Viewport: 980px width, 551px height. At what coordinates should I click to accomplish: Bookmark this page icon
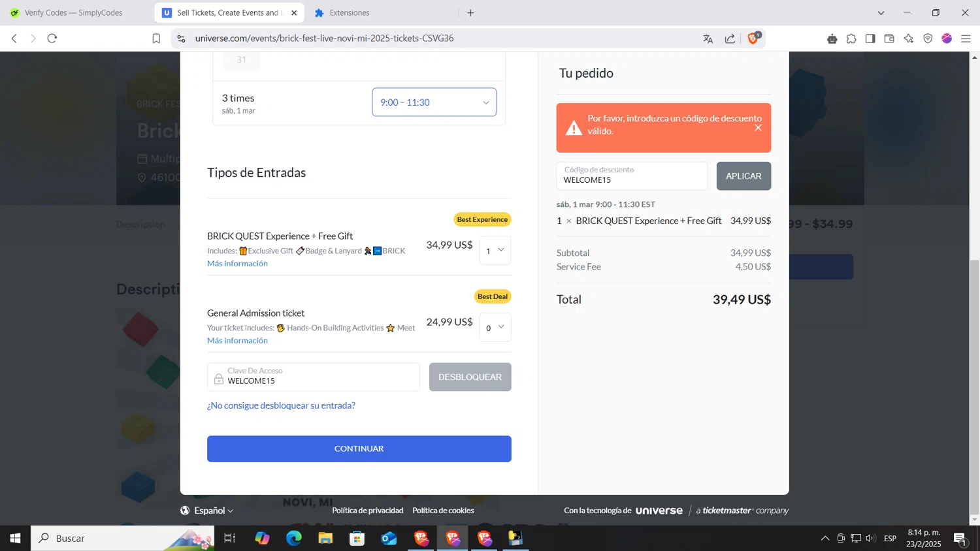[156, 39]
